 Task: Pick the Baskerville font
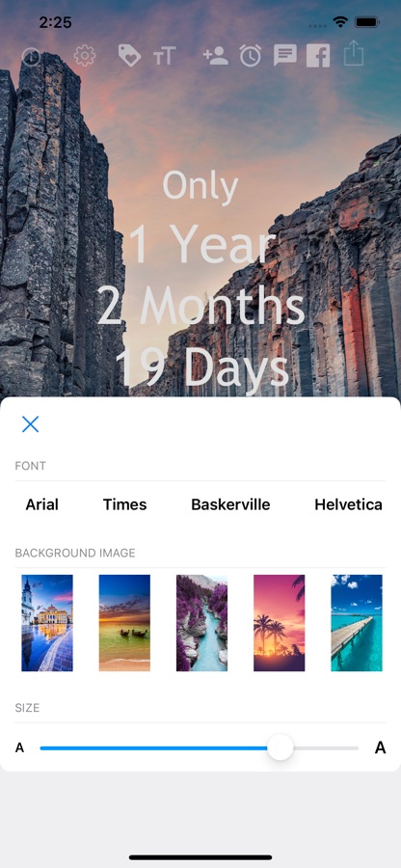click(230, 504)
